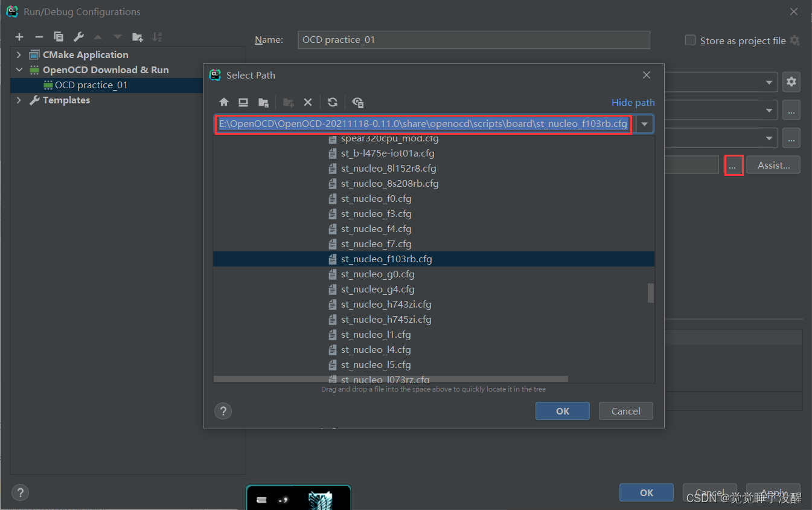Copy the selected run configuration
Screen dimensions: 812x510
(59, 37)
